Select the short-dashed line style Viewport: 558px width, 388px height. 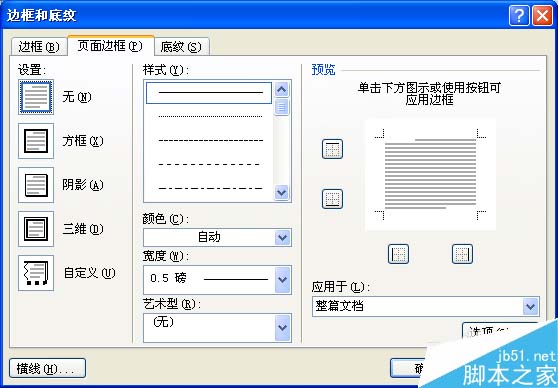tap(210, 140)
